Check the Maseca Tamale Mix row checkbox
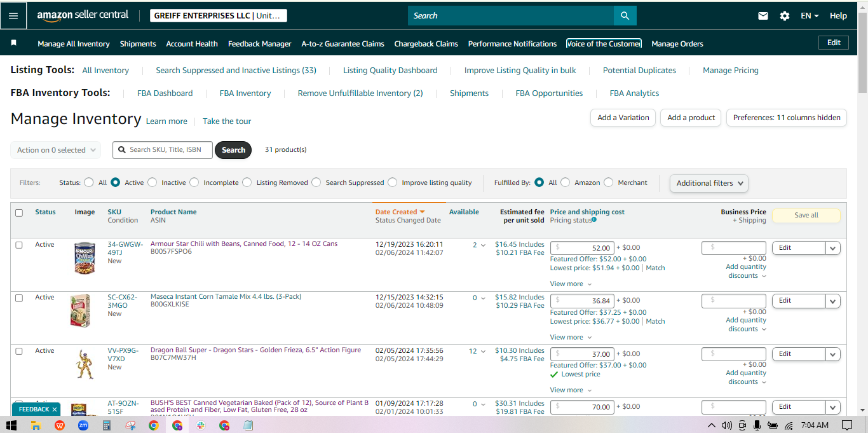 tap(19, 298)
